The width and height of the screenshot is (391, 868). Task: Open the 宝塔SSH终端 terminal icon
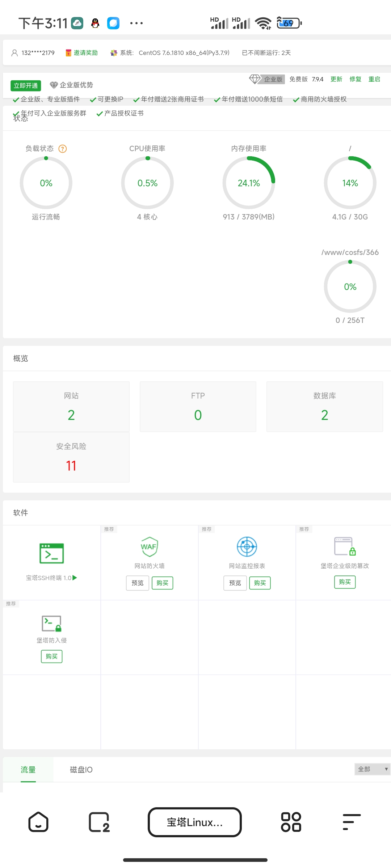52,553
